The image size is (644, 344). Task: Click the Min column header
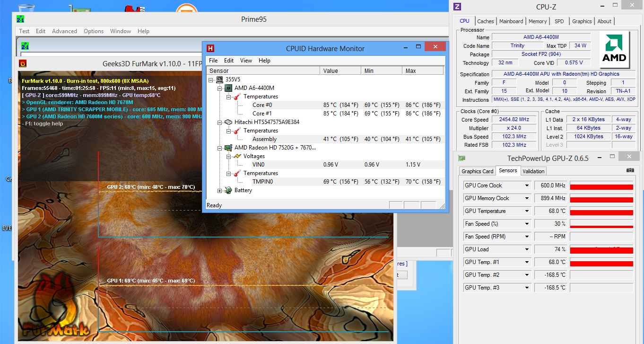pyautogui.click(x=382, y=71)
